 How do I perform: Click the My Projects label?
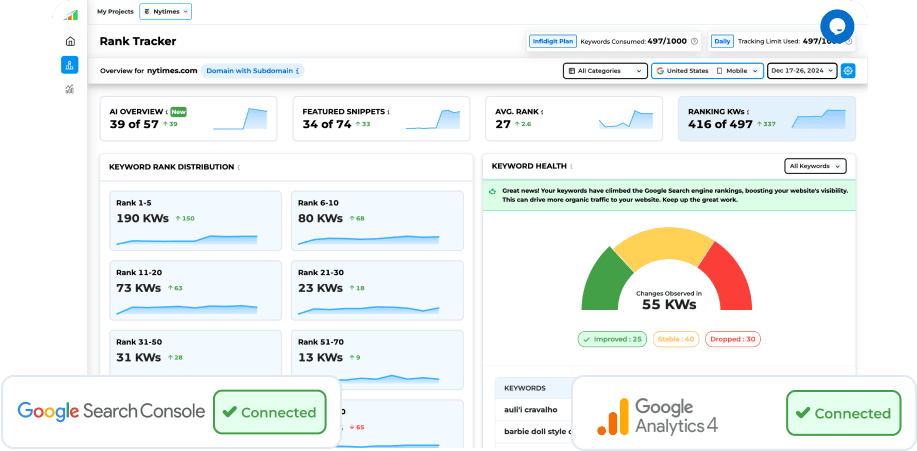(x=115, y=11)
